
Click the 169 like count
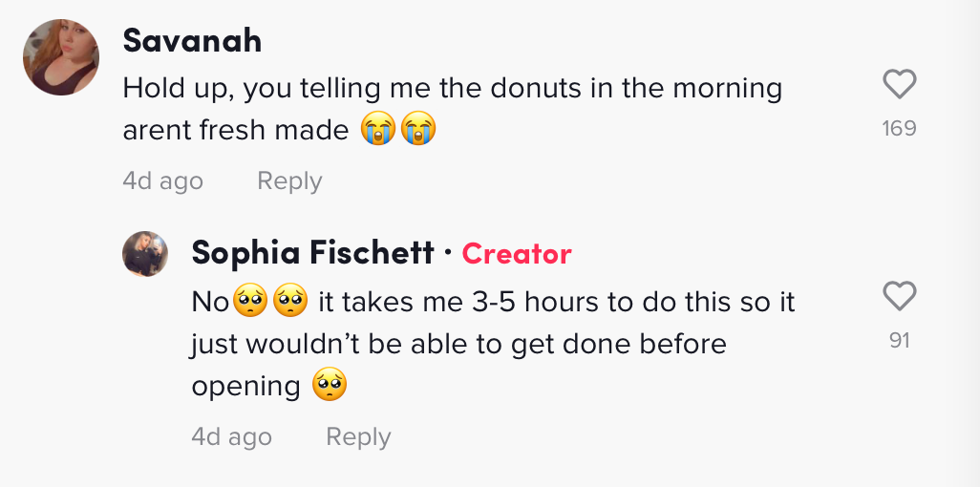900,128
